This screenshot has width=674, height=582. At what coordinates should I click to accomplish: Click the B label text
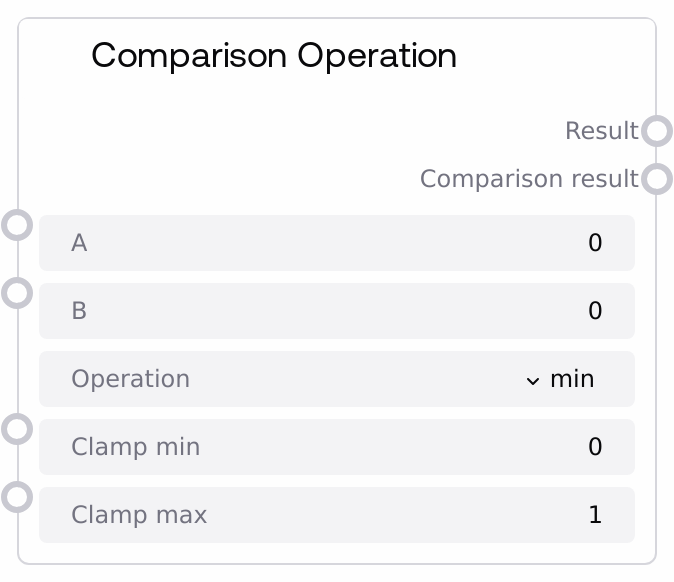79,311
